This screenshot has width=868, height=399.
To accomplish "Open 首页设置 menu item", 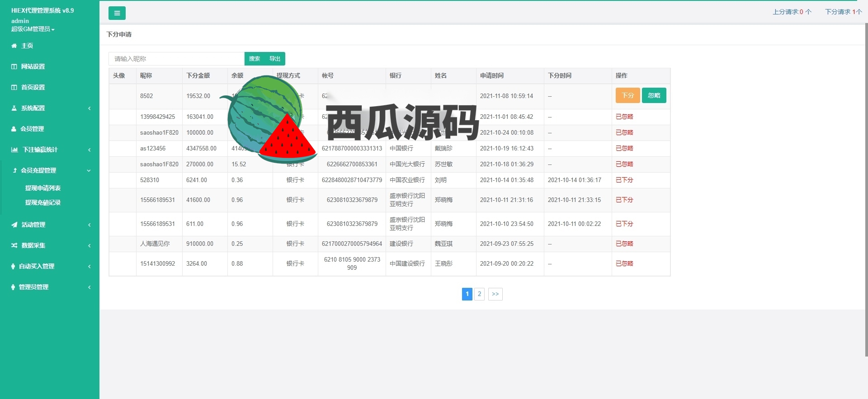I will 33,87.
